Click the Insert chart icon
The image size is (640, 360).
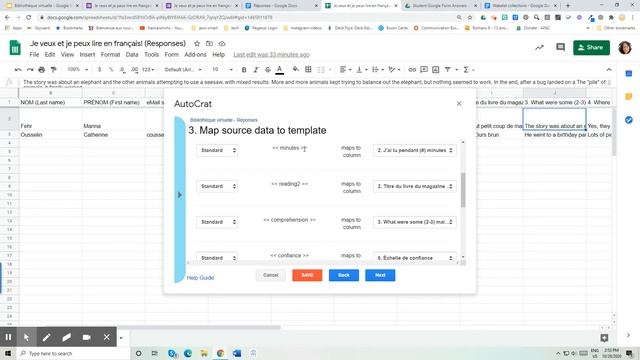436,70
